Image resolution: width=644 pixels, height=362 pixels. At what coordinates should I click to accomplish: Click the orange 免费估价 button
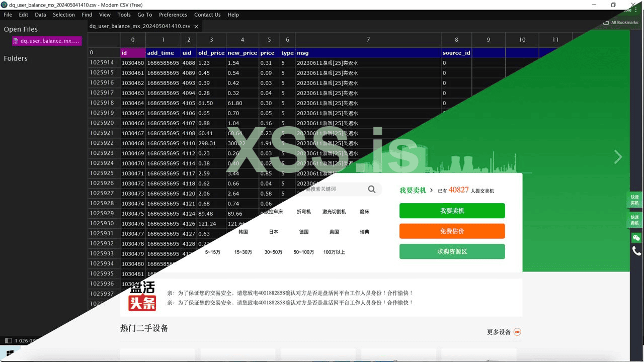(452, 231)
